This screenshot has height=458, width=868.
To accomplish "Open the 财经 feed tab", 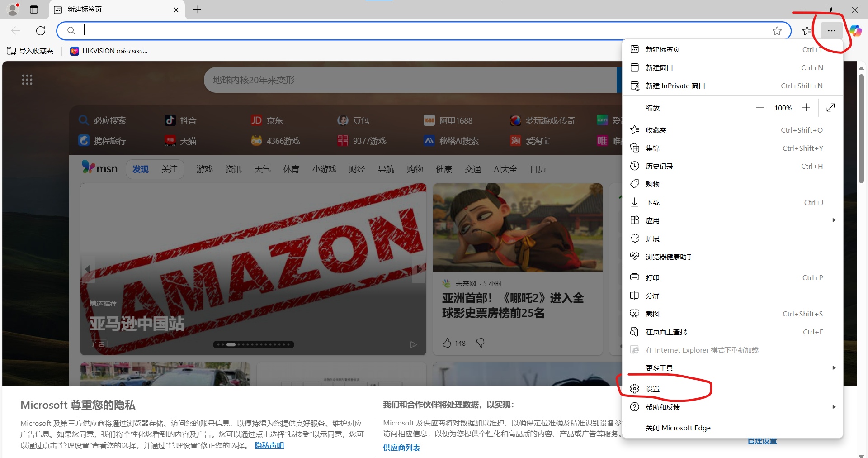I will [x=357, y=169].
